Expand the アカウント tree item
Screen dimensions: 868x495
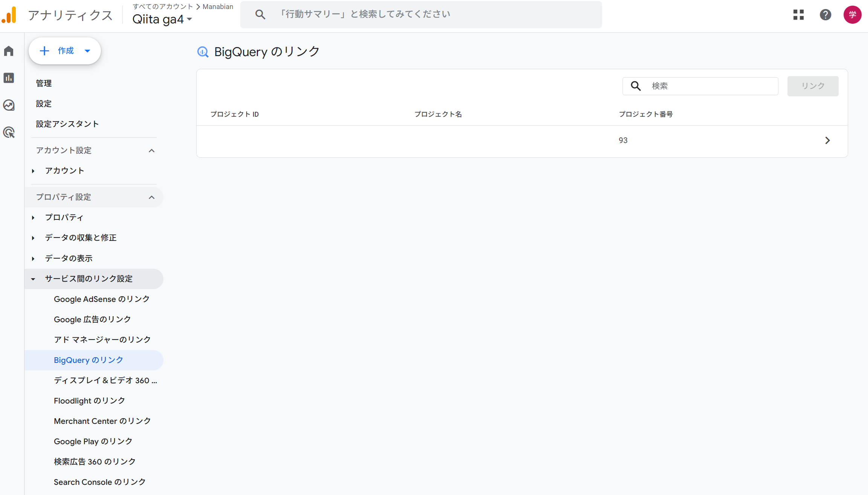(x=33, y=171)
